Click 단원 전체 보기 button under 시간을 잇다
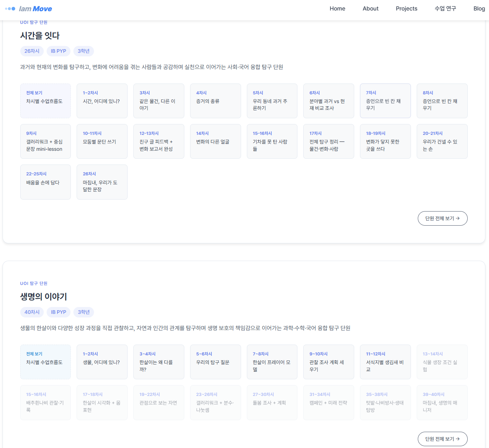 442,218
